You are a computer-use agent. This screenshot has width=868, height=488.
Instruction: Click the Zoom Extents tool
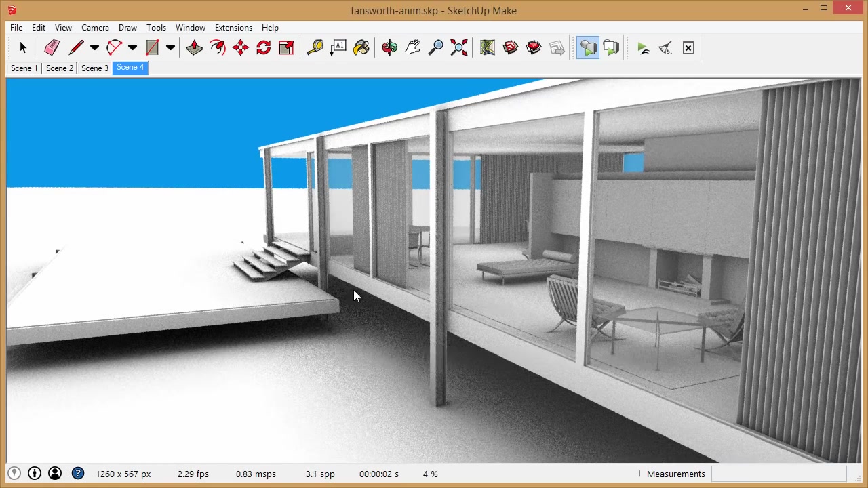[459, 47]
